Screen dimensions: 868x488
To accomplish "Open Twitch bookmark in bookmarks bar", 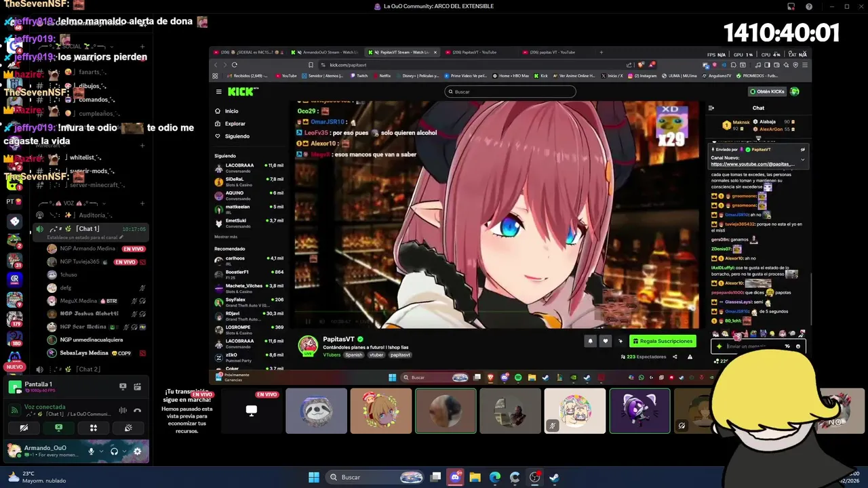I will coord(359,76).
